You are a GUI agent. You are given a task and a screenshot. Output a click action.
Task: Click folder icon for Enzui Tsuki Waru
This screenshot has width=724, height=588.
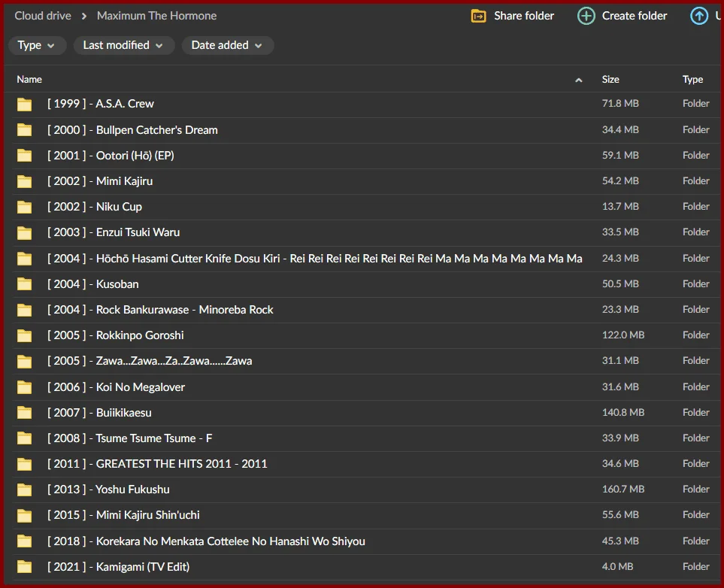click(25, 233)
